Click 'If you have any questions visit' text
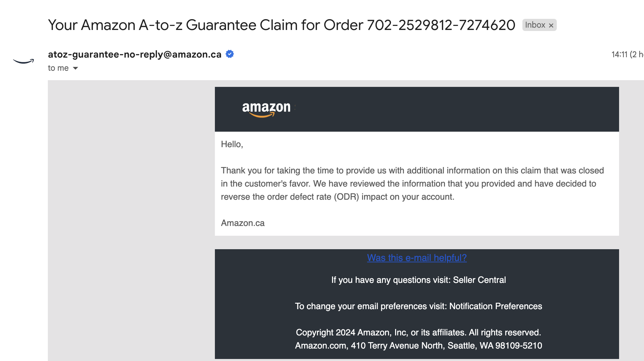 [x=391, y=280]
